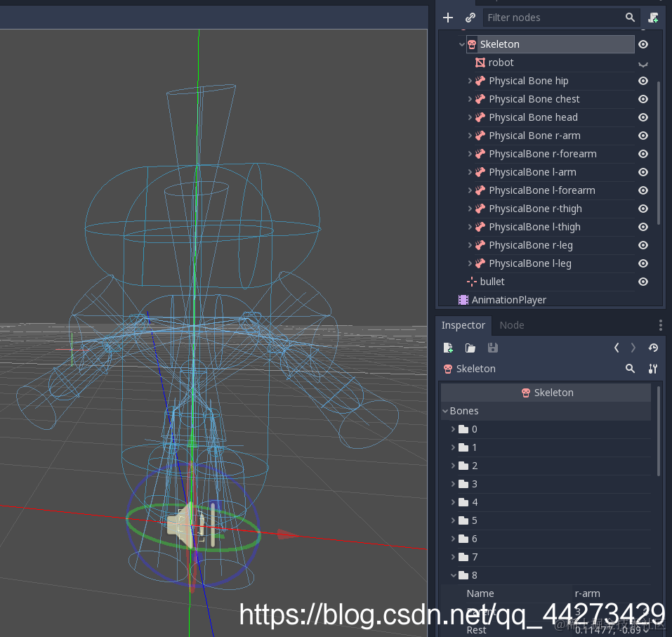The height and width of the screenshot is (637, 672).
Task: Hide the Physical Bone hip node
Action: pos(643,81)
